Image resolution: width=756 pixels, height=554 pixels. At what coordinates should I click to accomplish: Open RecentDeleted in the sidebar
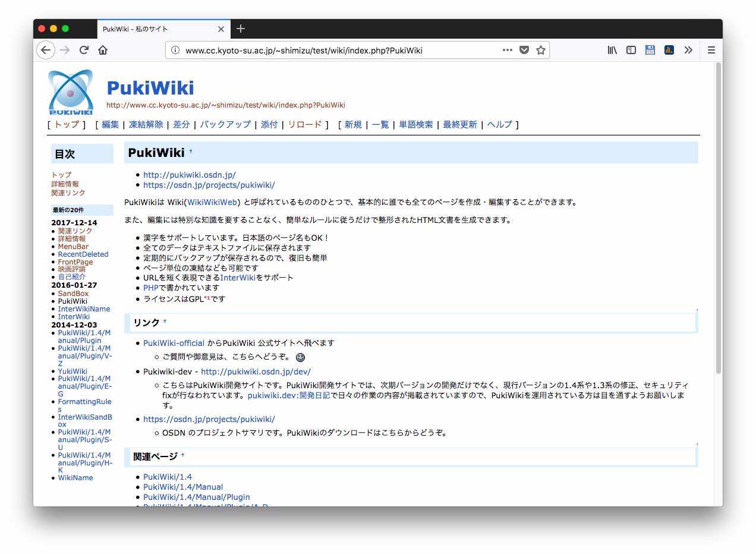(83, 254)
